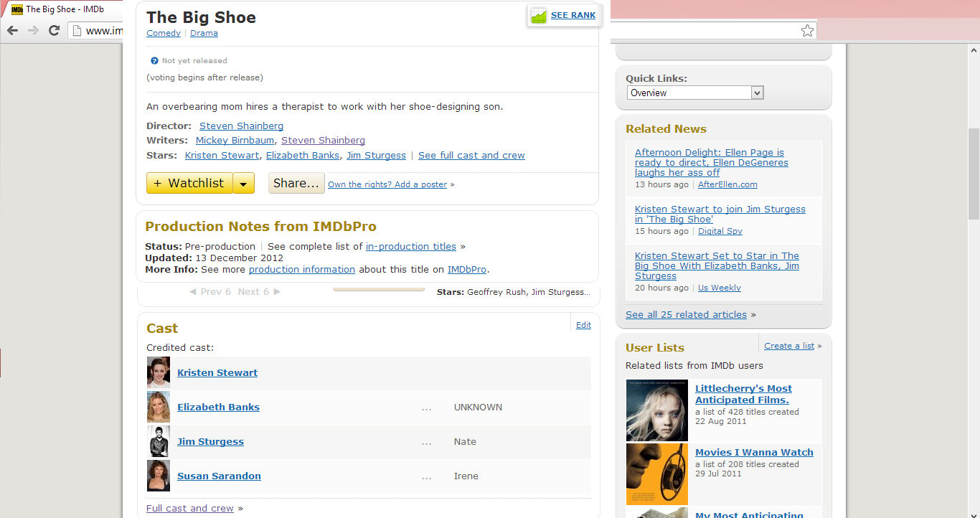The image size is (980, 518).
Task: Click the IMDb favicon on the browser tab
Action: 17,9
